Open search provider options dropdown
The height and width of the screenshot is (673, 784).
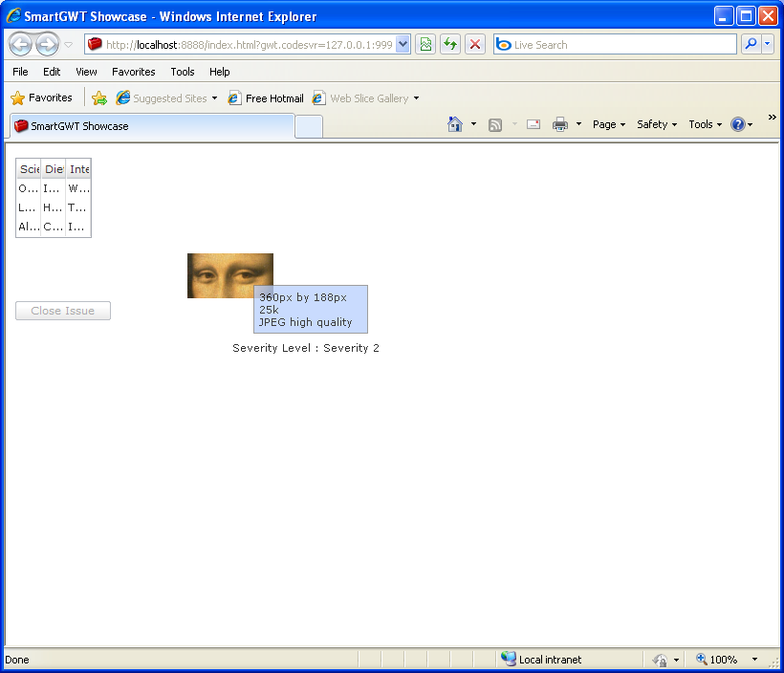click(768, 45)
